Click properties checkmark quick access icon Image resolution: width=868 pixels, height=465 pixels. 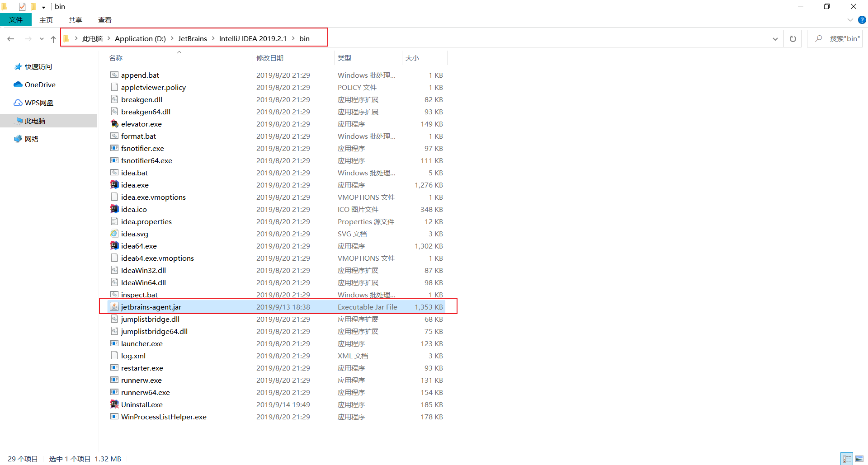[x=22, y=7]
